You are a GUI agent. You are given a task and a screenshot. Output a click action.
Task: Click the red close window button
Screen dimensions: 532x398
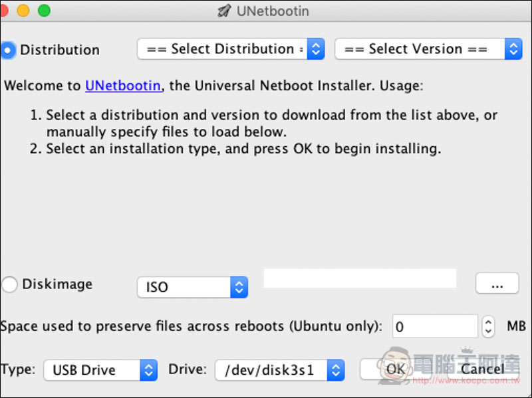(3, 11)
